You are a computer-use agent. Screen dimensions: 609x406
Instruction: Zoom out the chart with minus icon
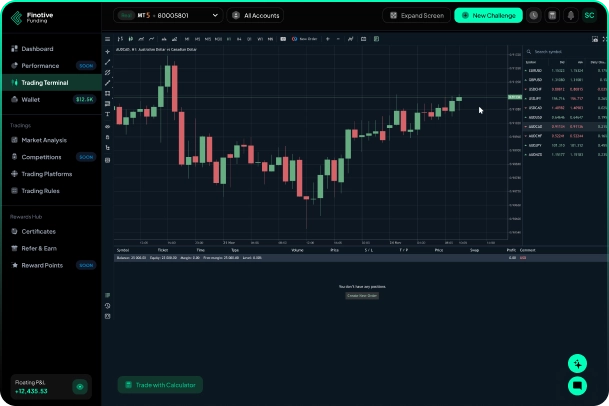click(x=338, y=39)
